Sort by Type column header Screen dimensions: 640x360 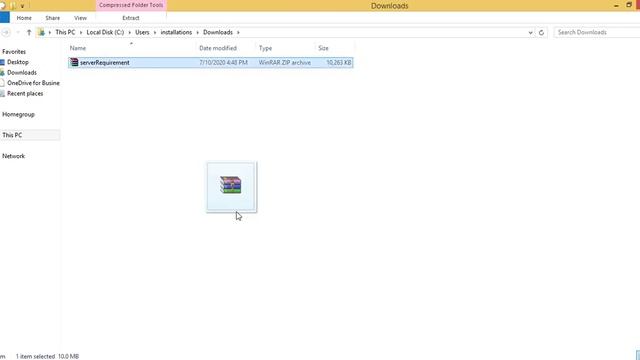(265, 48)
